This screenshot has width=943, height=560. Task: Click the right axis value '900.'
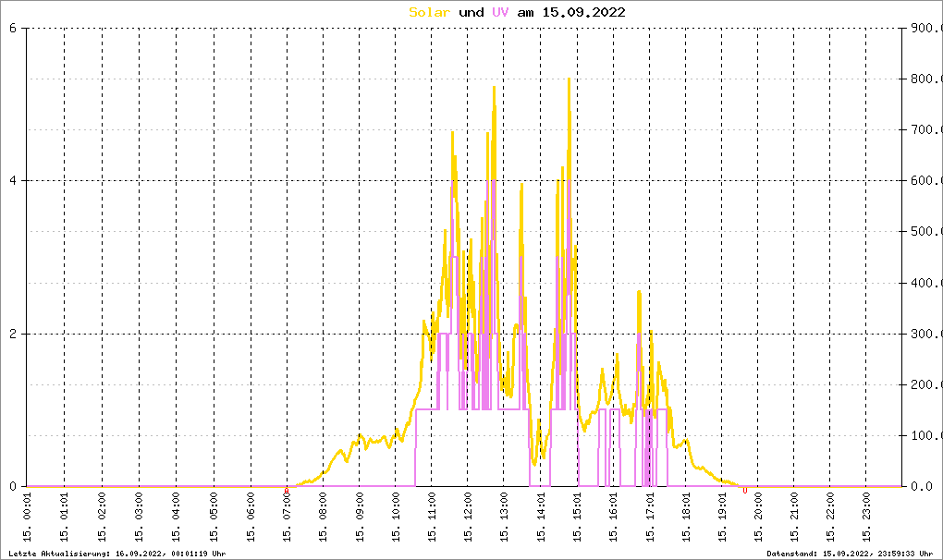(925, 28)
